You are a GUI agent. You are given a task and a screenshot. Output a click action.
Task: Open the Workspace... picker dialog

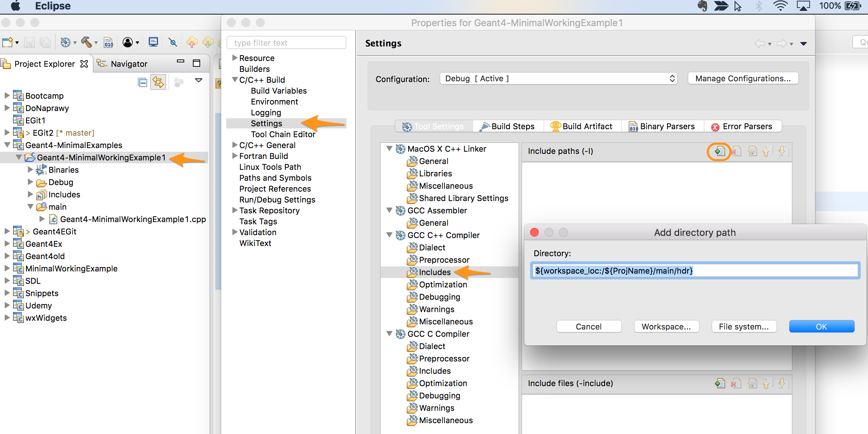666,326
